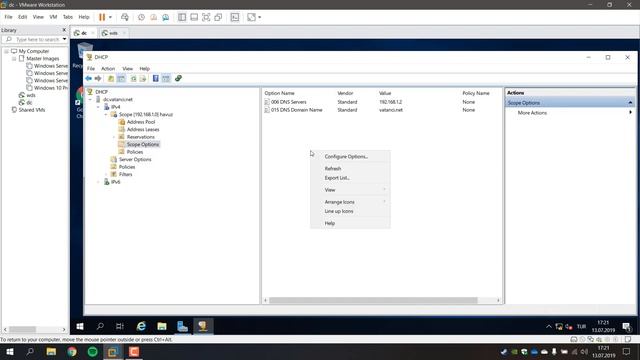The height and width of the screenshot is (360, 640).
Task: Click the enter full screen icon
Action: click(x=206, y=17)
